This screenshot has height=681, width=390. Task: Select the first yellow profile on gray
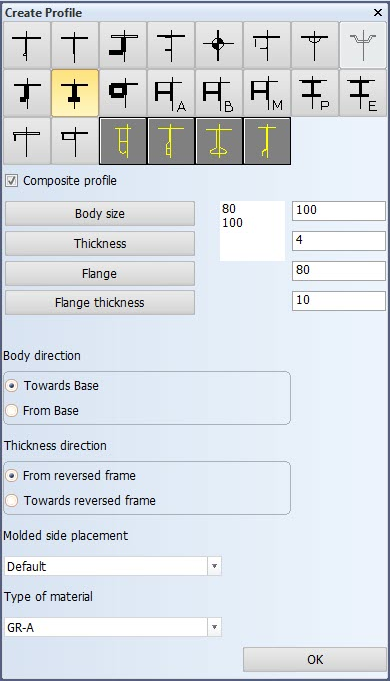click(x=123, y=141)
